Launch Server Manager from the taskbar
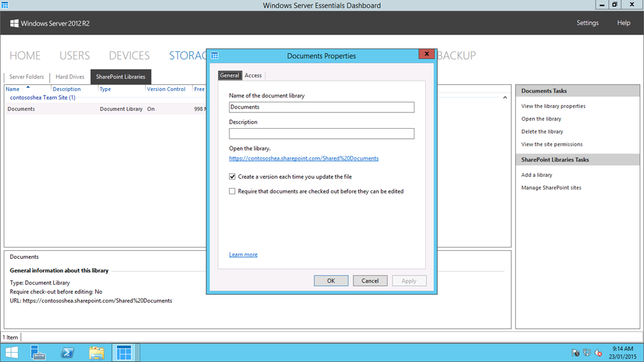Screen dimensions: 644x362 (38, 353)
